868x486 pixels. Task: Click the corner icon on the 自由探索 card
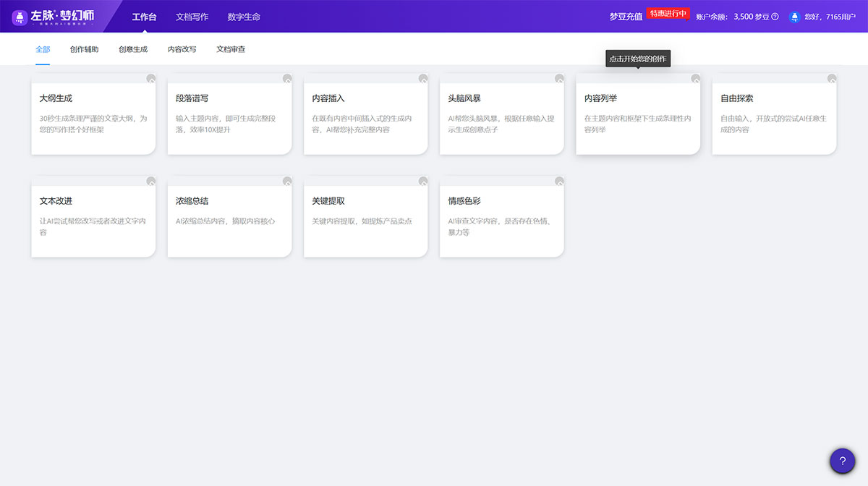pos(832,78)
